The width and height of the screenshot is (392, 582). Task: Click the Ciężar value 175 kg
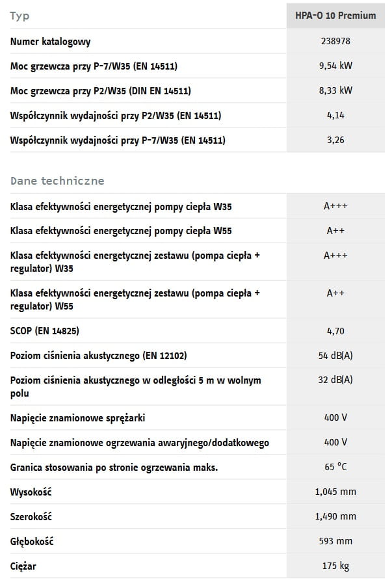tap(335, 566)
